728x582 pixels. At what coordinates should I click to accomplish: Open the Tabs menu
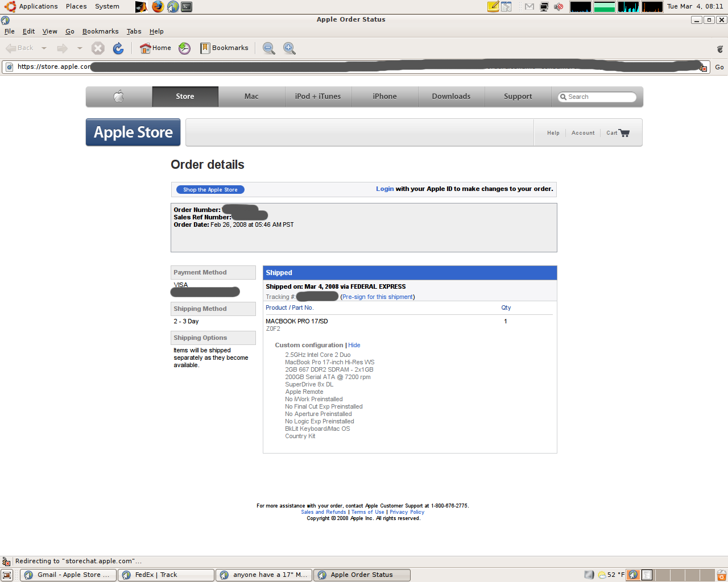(134, 32)
